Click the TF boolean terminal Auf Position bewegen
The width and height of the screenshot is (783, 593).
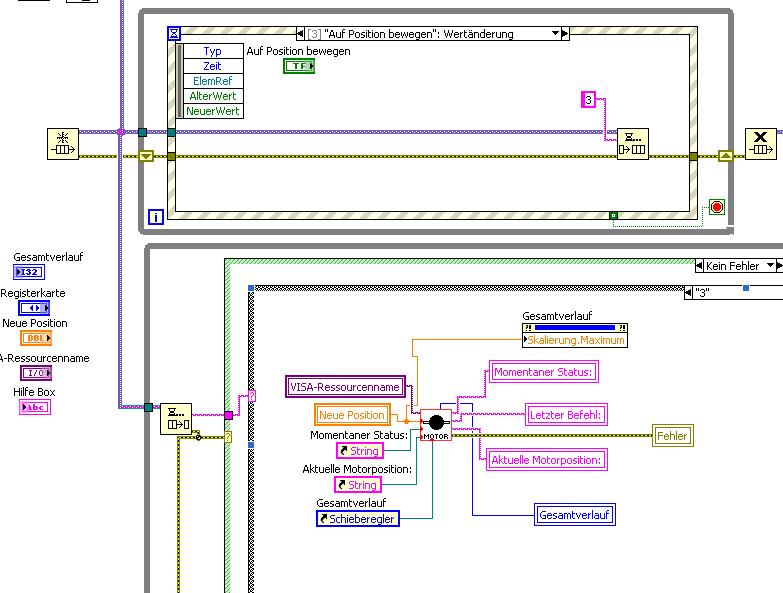coord(299,66)
